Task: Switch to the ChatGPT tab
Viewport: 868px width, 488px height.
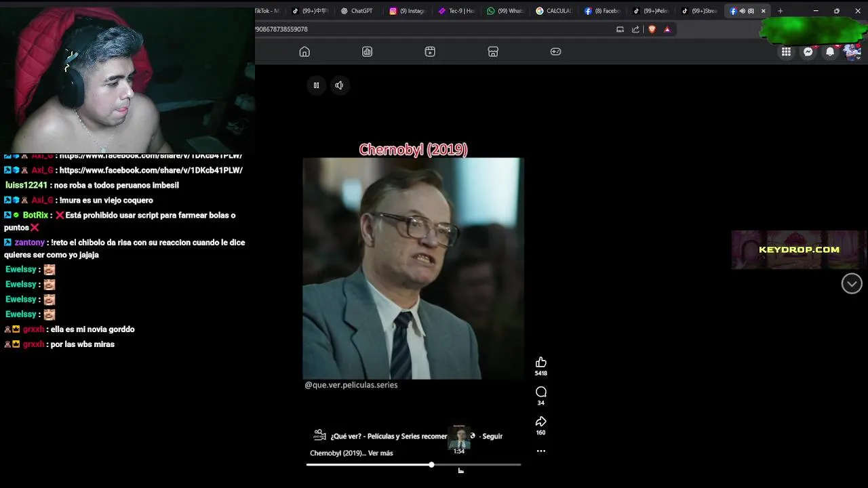Action: click(x=357, y=11)
